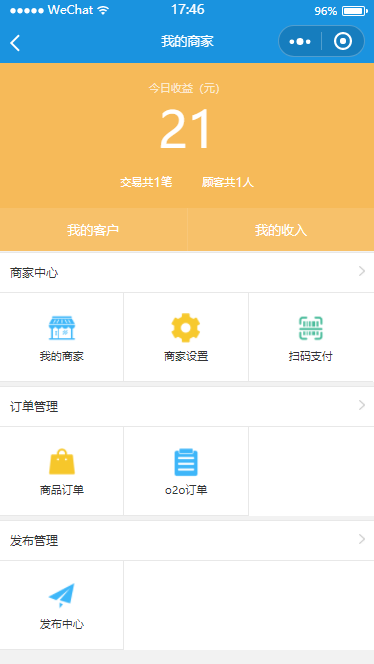
Task: Tap the 96% battery percentage
Action: click(x=326, y=11)
